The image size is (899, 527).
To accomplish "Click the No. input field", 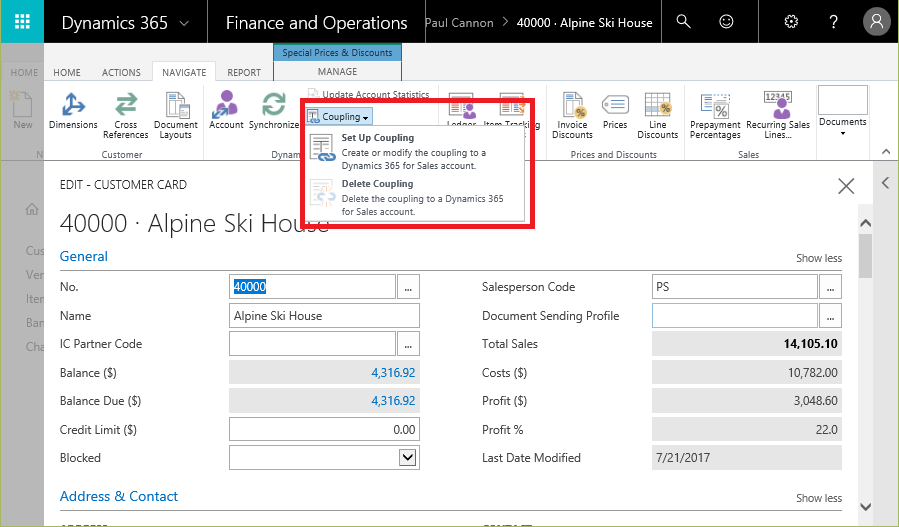I will coord(312,287).
